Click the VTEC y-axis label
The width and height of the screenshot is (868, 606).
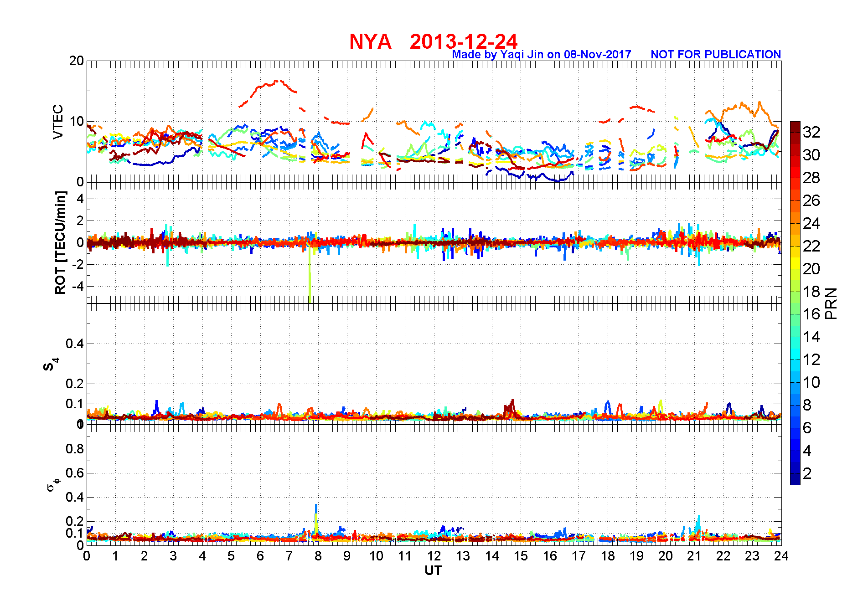[x=58, y=122]
